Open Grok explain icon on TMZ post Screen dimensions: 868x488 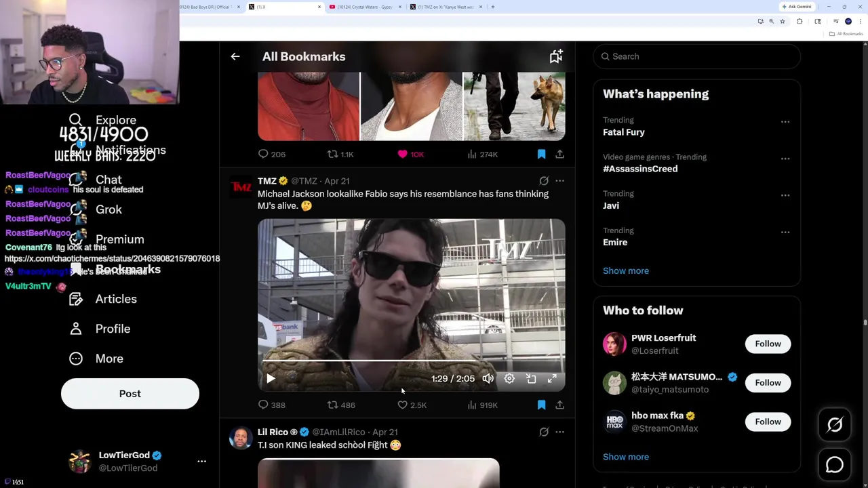click(x=544, y=181)
